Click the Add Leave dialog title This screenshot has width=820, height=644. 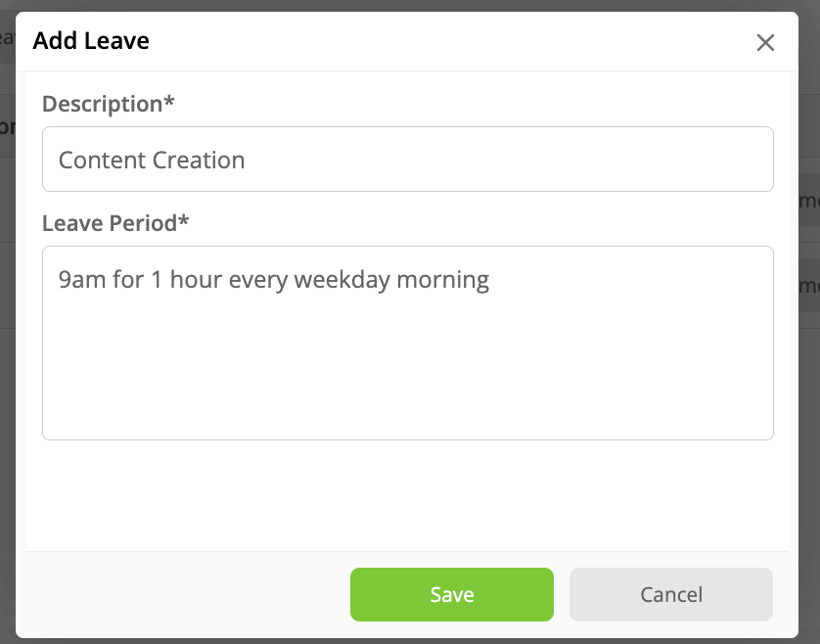coord(91,40)
